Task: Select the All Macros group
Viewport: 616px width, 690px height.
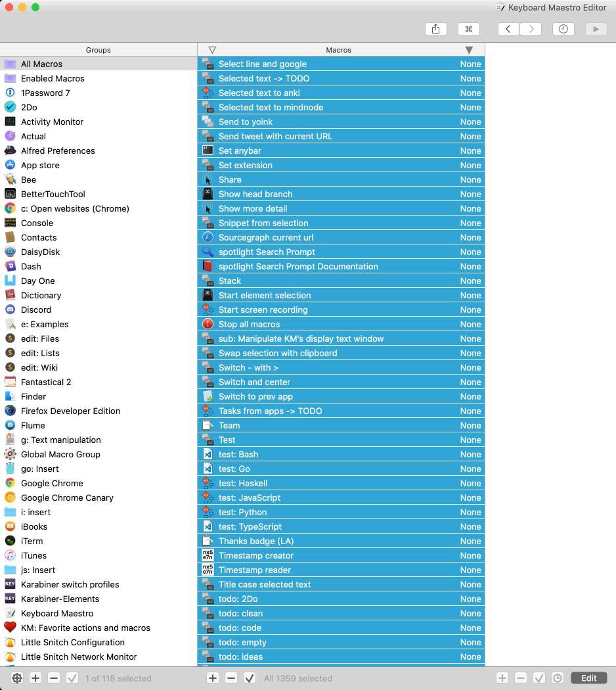Action: click(99, 64)
